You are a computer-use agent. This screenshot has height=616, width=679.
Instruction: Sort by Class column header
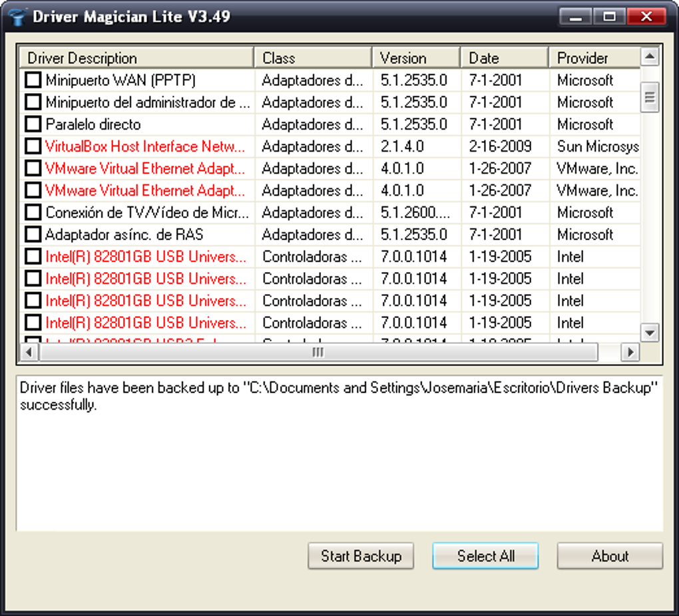(313, 58)
